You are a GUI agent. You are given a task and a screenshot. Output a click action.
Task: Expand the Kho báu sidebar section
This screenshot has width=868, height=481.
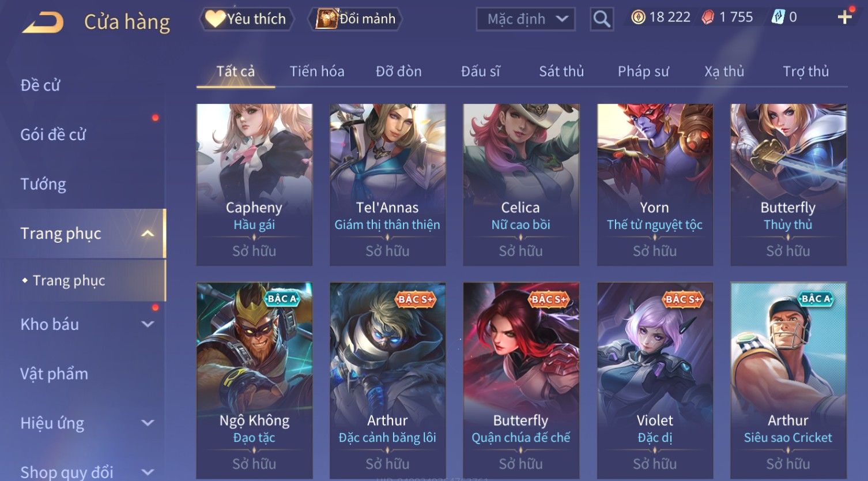point(148,324)
